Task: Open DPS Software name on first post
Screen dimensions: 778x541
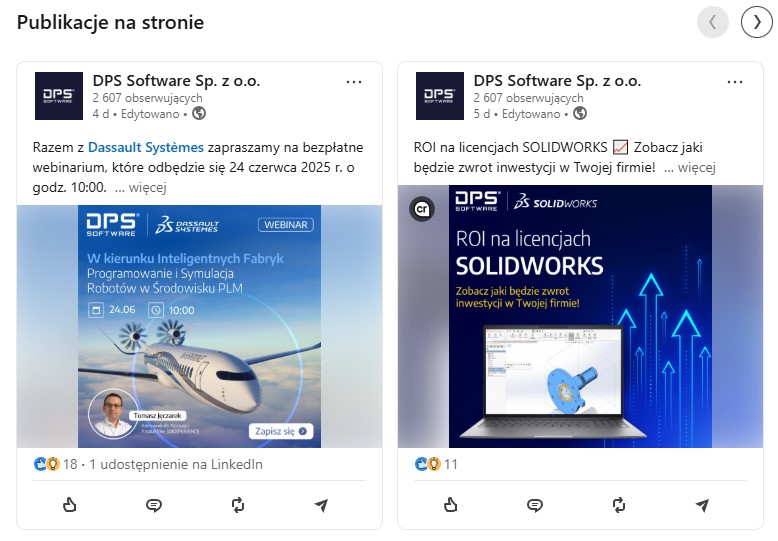Action: pyautogui.click(x=177, y=80)
